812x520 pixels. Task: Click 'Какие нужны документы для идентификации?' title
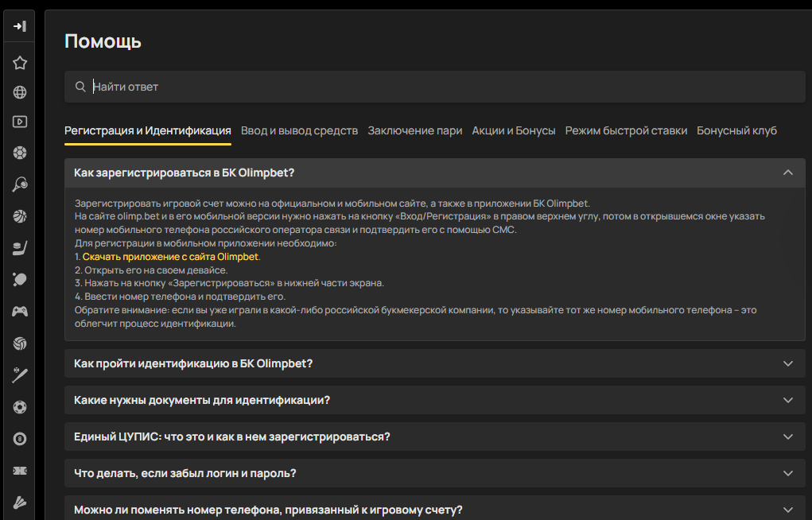(x=202, y=400)
